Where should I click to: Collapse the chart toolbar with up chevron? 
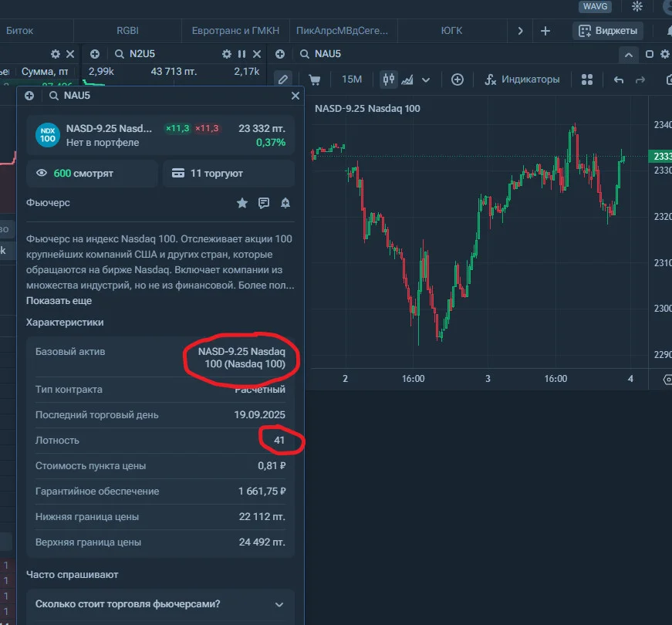pyautogui.click(x=628, y=55)
